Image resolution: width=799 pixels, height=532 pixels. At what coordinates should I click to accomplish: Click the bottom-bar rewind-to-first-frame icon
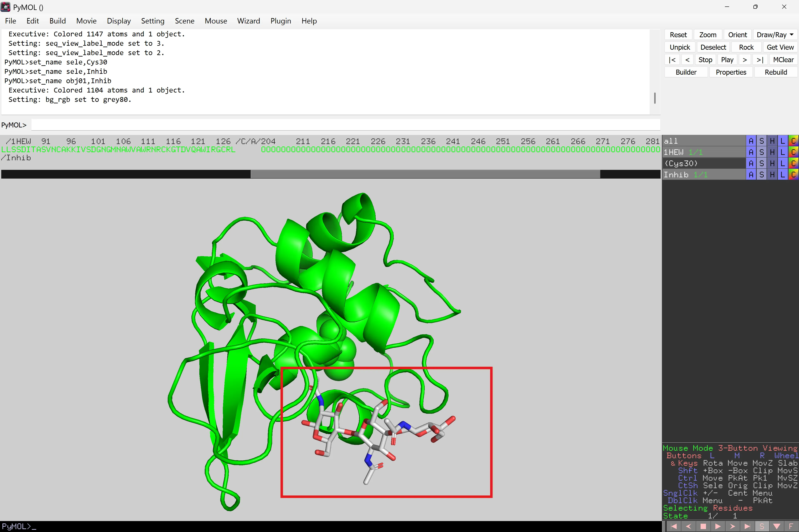pos(674,526)
